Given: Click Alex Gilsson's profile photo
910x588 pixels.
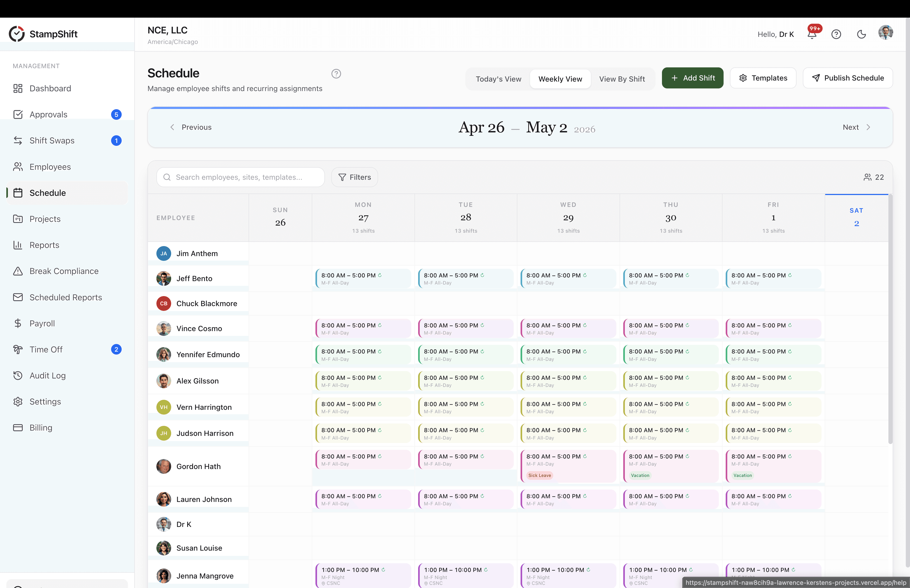Looking at the screenshot, I should point(164,381).
